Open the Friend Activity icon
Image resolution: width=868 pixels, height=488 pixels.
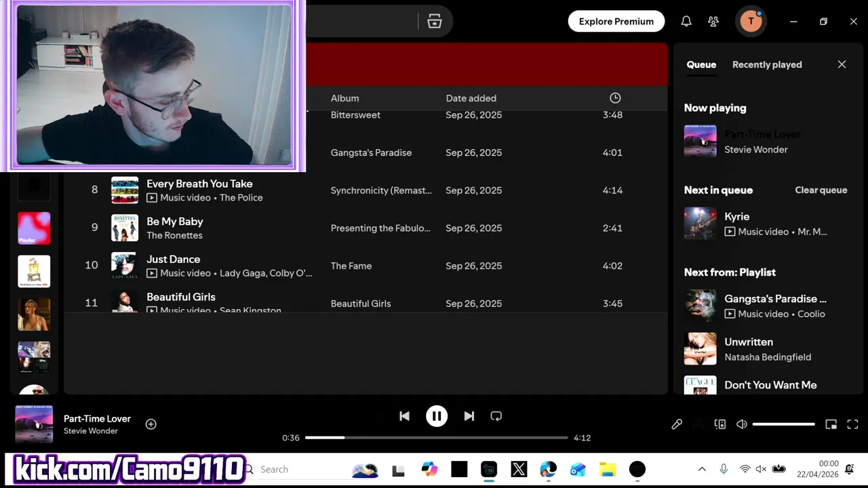pyautogui.click(x=713, y=22)
